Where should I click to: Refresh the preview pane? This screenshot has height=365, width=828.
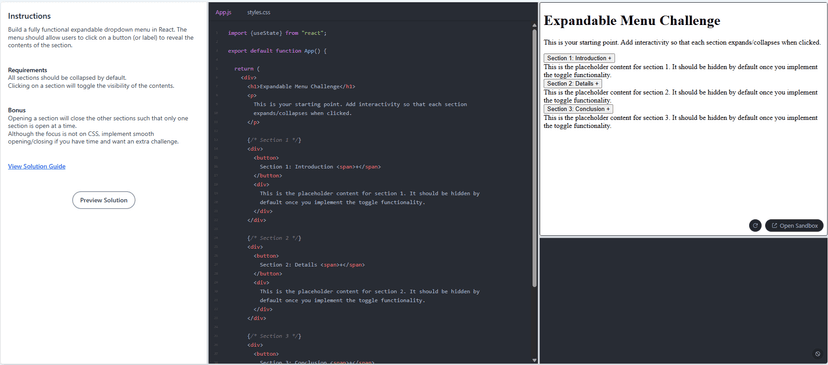coord(755,226)
